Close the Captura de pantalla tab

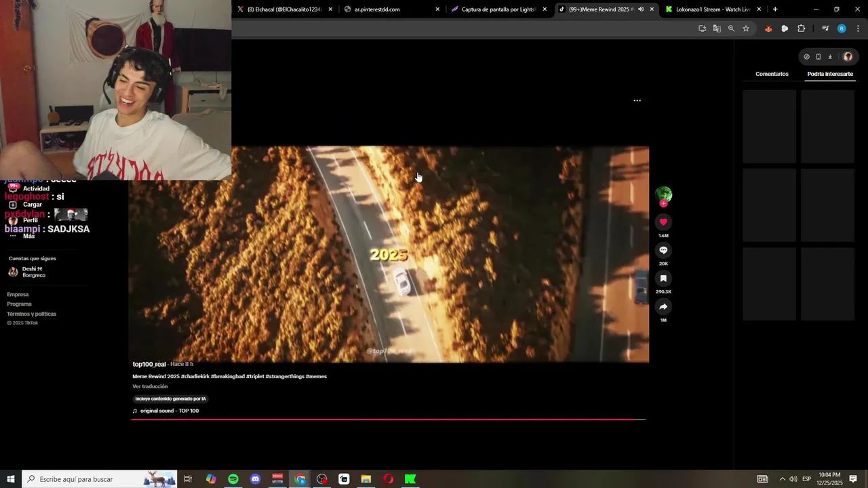coord(545,9)
